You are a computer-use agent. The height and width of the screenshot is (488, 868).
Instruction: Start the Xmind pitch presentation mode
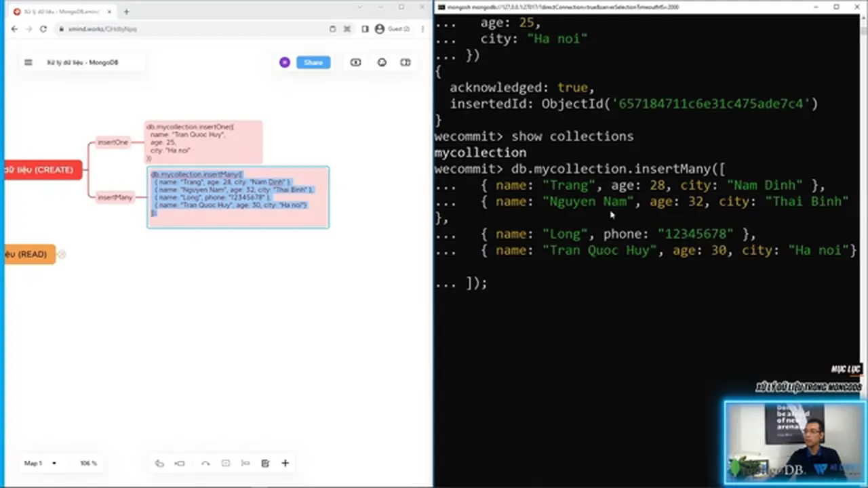tap(355, 62)
